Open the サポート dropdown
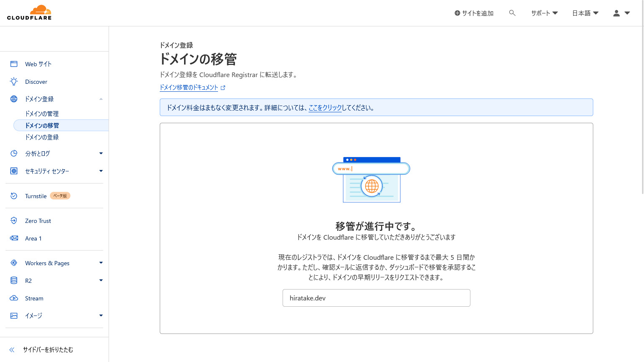 pos(544,13)
